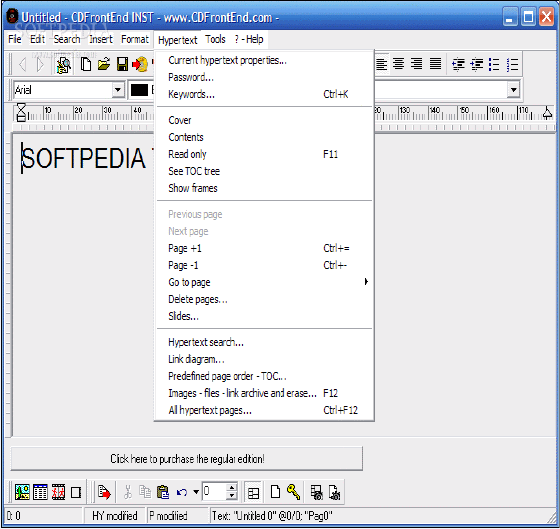This screenshot has width=560, height=529.
Task: Insert a table with the table icon
Action: (x=40, y=492)
